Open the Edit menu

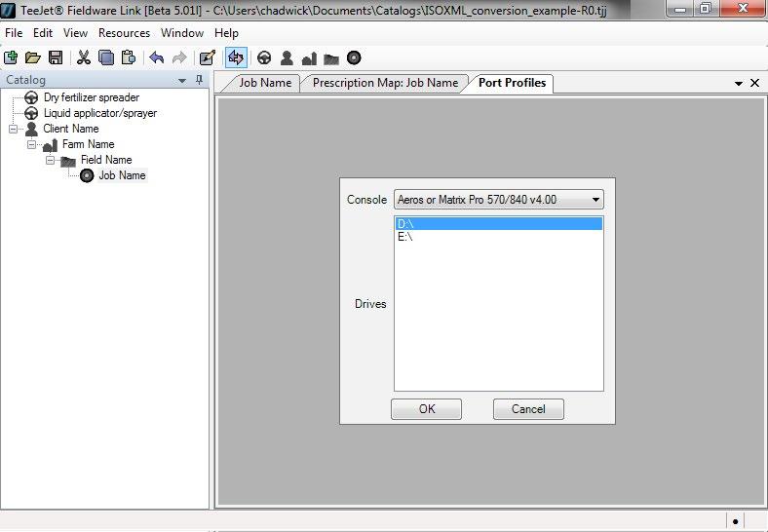tap(43, 33)
